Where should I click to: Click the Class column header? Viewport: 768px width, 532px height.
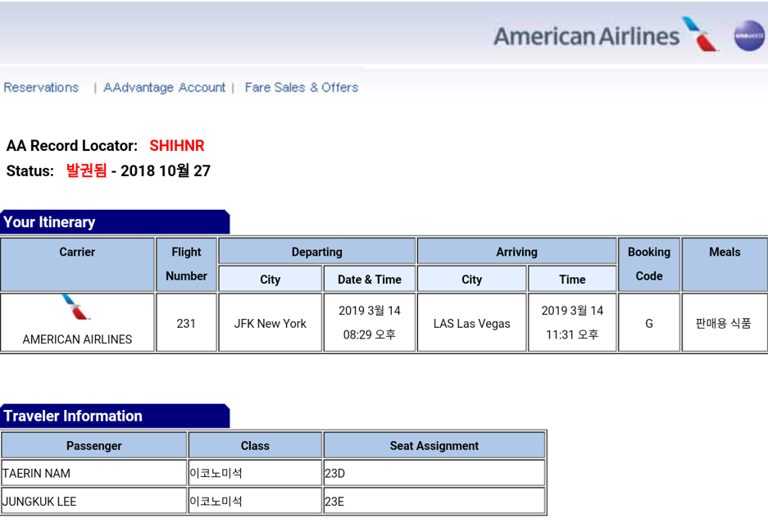pos(255,446)
